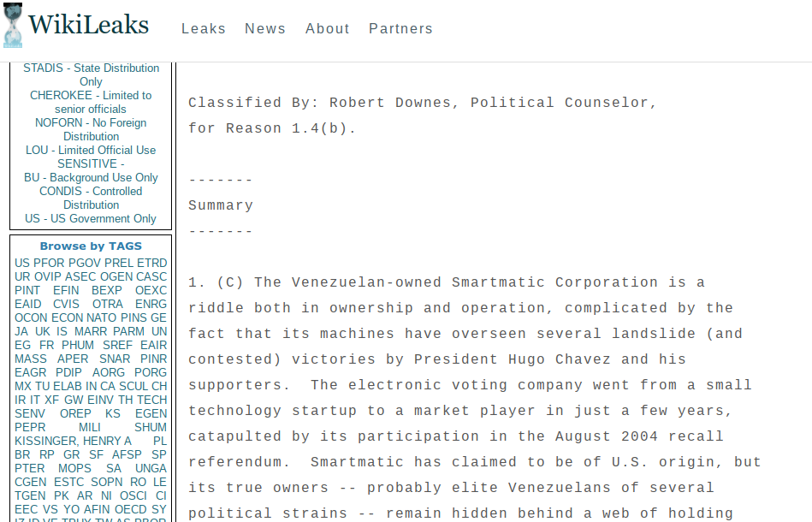Open the EGEN tag
812x522 pixels.
[x=151, y=414]
